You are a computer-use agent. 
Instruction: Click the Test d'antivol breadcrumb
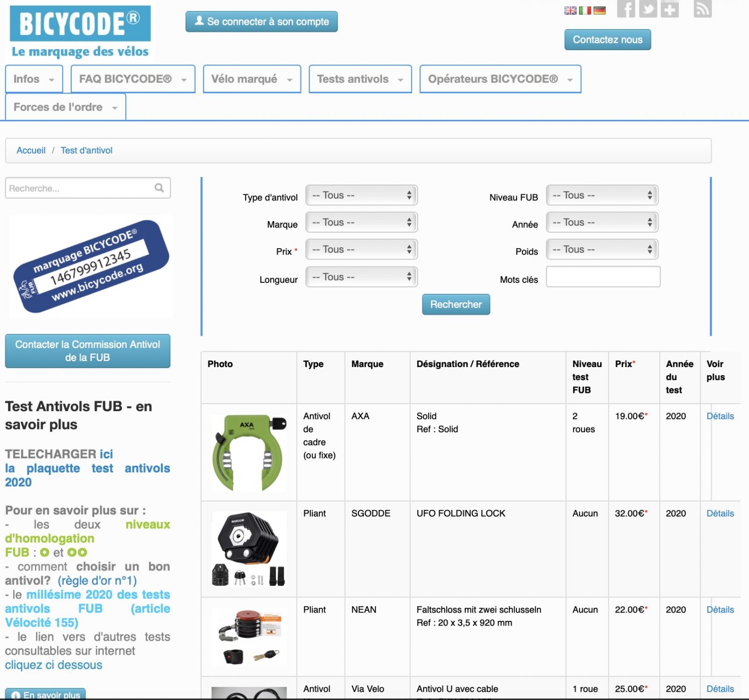coord(87,150)
